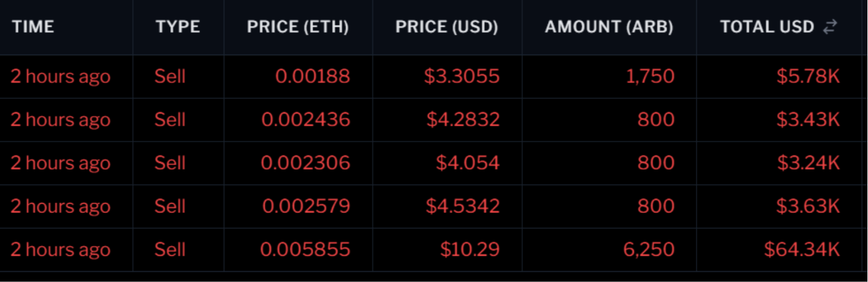
Task: Click the 0.00188 ETH price cell
Action: (x=313, y=76)
